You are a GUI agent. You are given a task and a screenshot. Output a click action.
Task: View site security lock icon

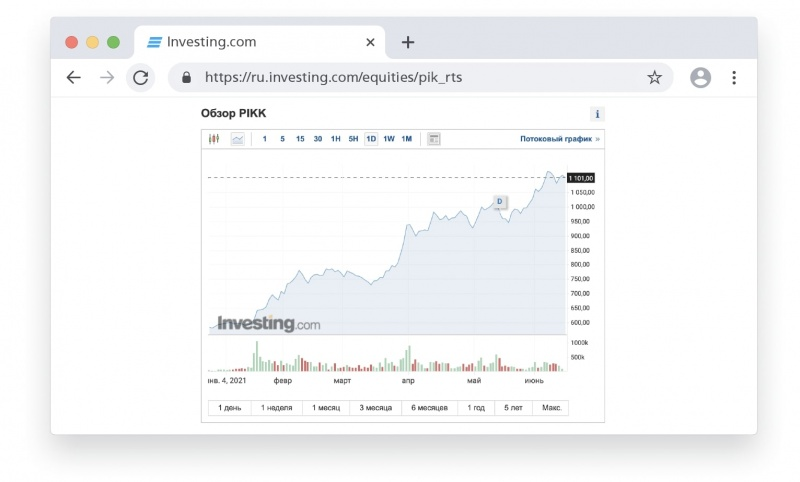187,78
